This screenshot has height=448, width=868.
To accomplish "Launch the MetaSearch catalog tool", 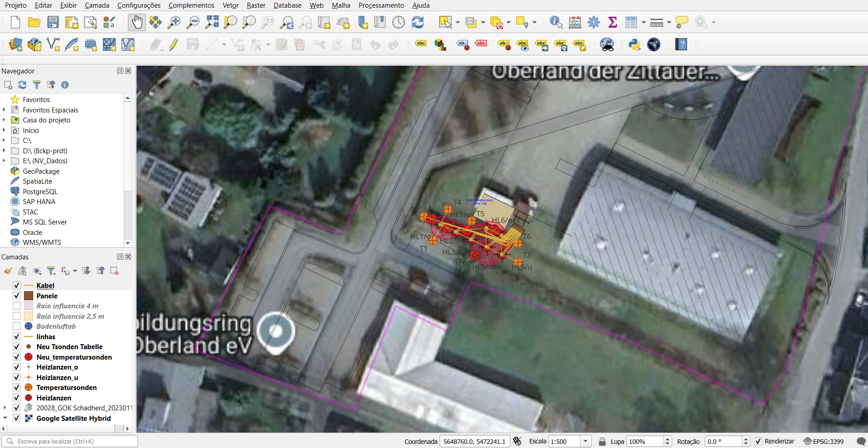I will coord(607,44).
